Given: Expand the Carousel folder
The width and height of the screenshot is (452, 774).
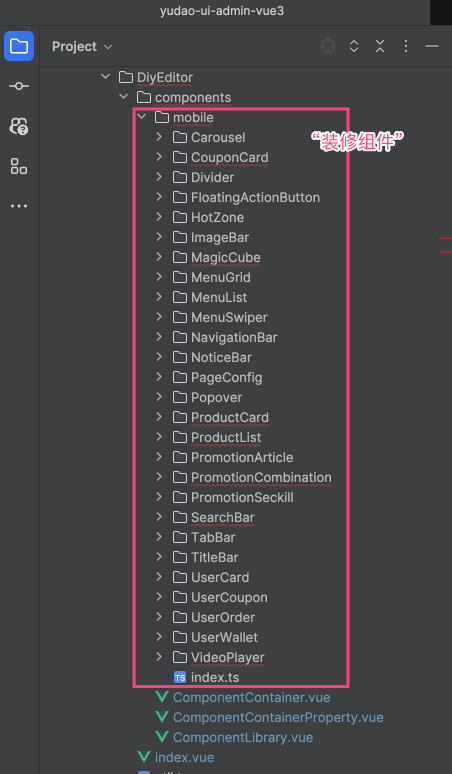Looking at the screenshot, I should pyautogui.click(x=159, y=137).
